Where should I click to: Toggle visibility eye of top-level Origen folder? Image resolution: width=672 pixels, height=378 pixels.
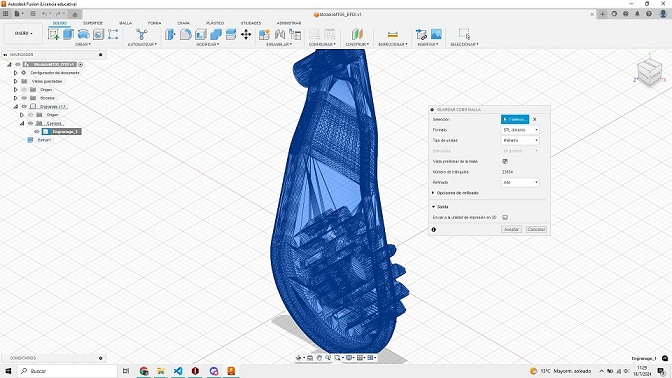[x=24, y=90]
